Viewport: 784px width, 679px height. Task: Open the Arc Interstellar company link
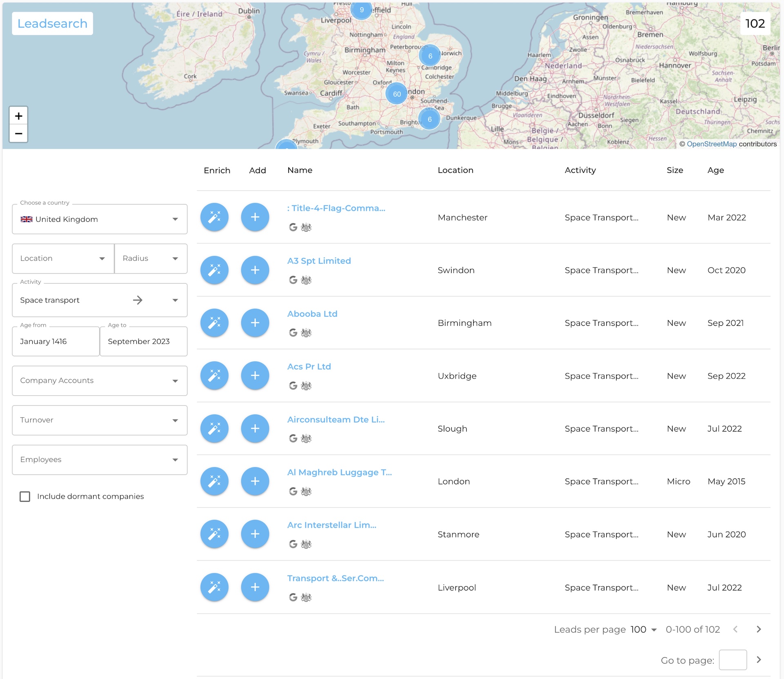[x=332, y=525]
